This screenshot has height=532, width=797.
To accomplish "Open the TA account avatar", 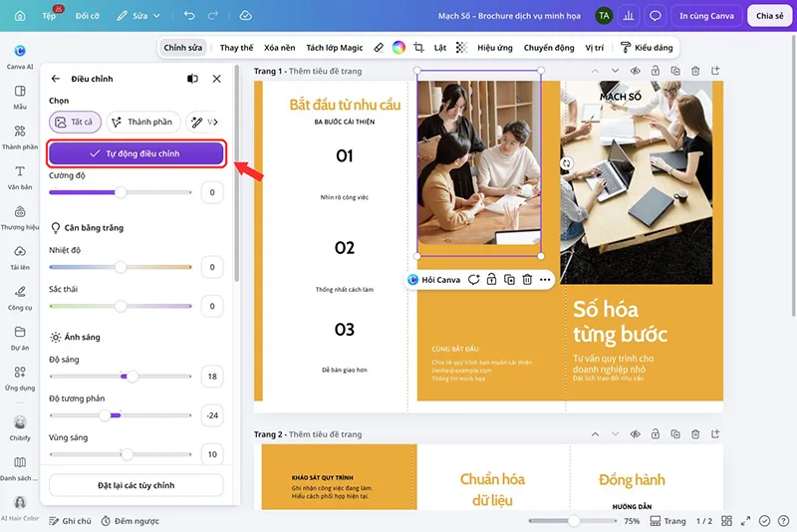I will [604, 16].
